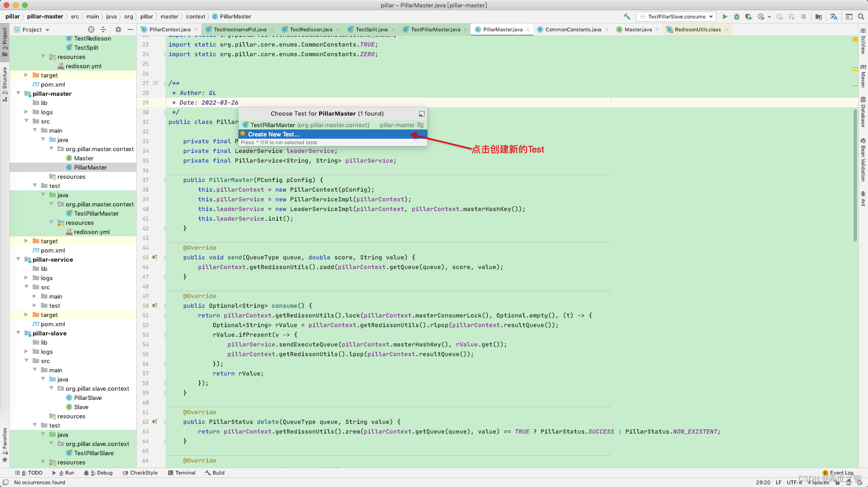Switch to RedissonUtils.class tab
868x487 pixels.
[698, 29]
